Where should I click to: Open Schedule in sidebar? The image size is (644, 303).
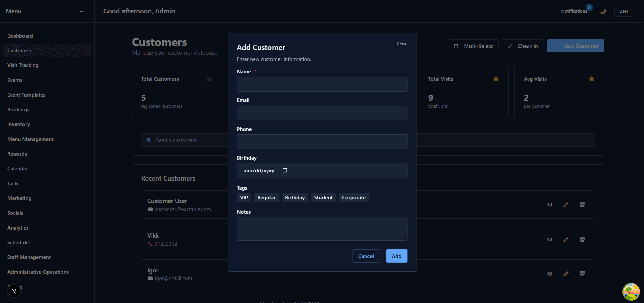pos(47,243)
